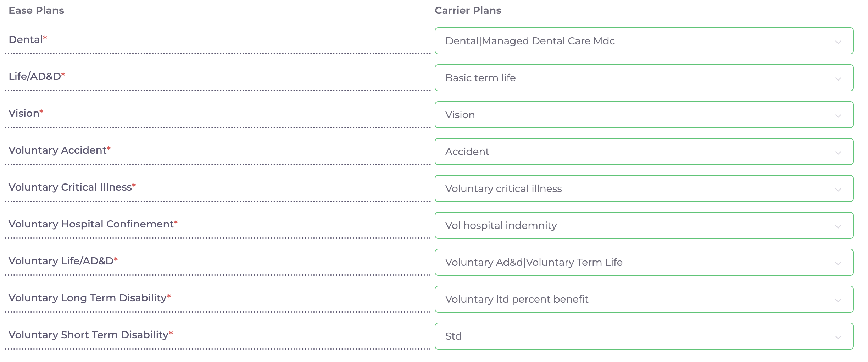Click the chevron arrow beside Std
The width and height of the screenshot is (868, 362).
838,338
